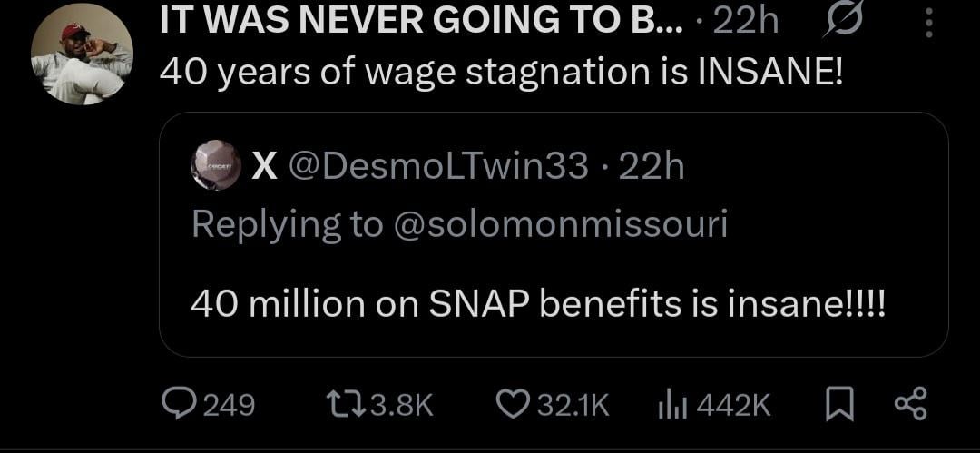Open the @DesmoLTwin33 handle
This screenshot has width=980, height=453.
[x=438, y=166]
